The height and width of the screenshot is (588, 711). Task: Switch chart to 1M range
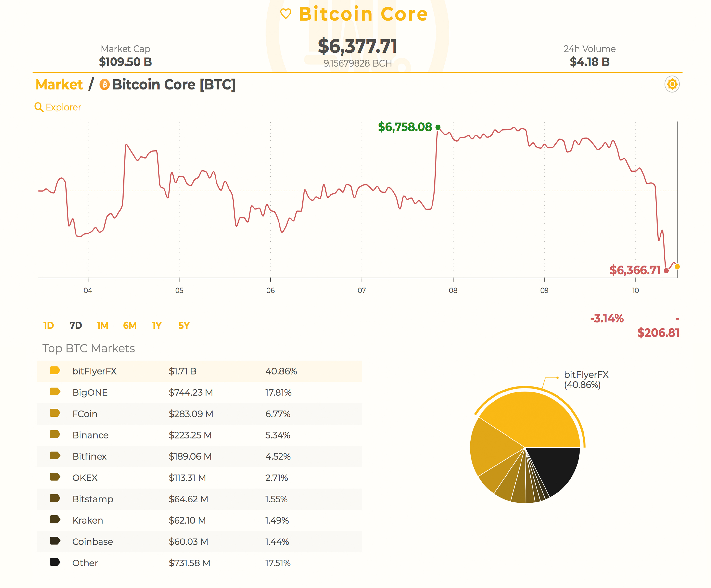click(102, 325)
